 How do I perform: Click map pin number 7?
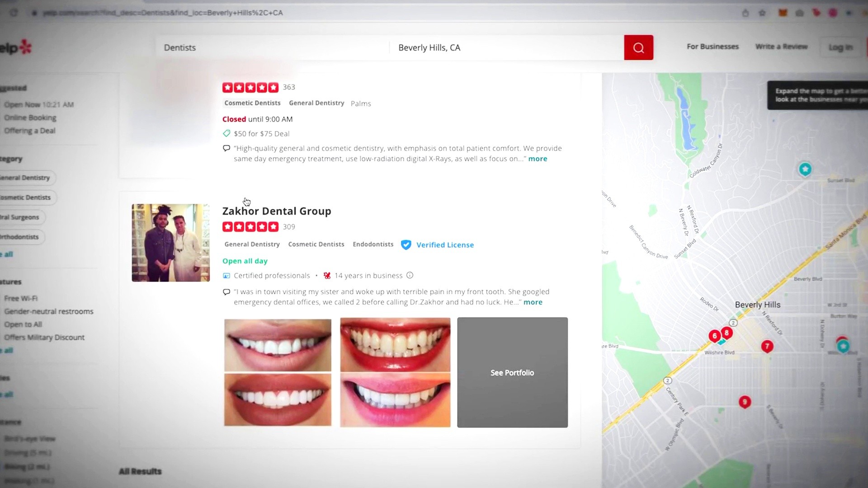click(767, 347)
